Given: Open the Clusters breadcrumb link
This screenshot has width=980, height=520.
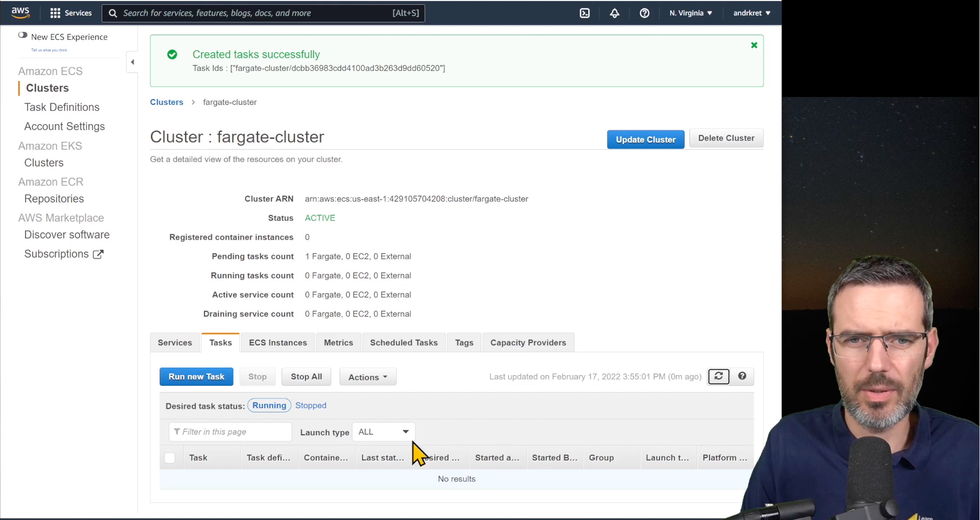Looking at the screenshot, I should pyautogui.click(x=167, y=102).
